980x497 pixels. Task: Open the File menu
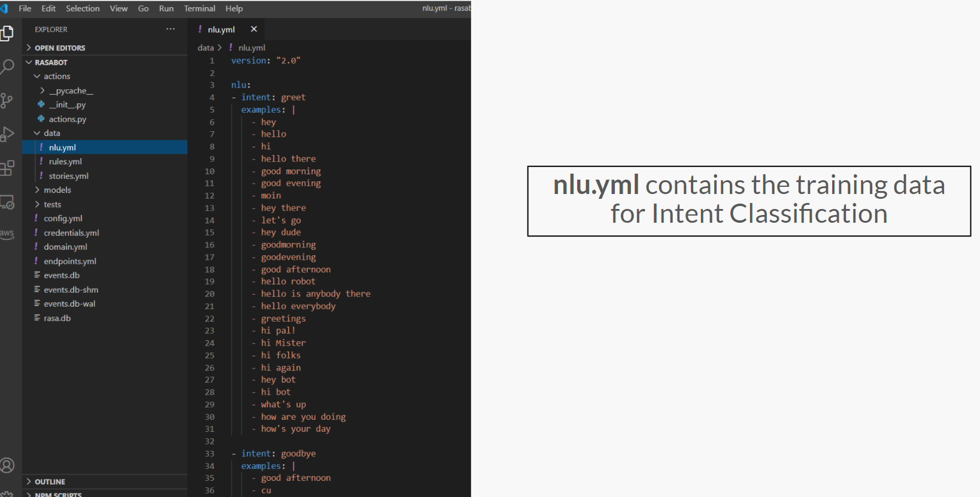(25, 8)
